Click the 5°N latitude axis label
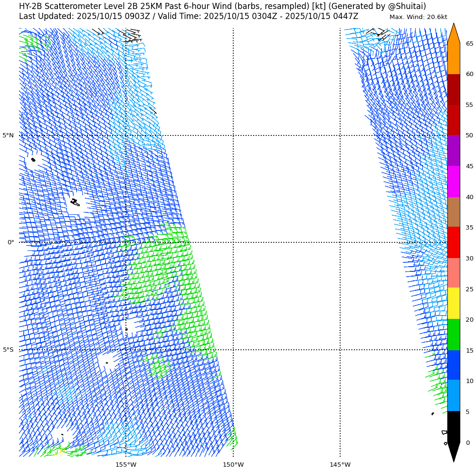This screenshot has height=470, width=476. pyautogui.click(x=8, y=135)
